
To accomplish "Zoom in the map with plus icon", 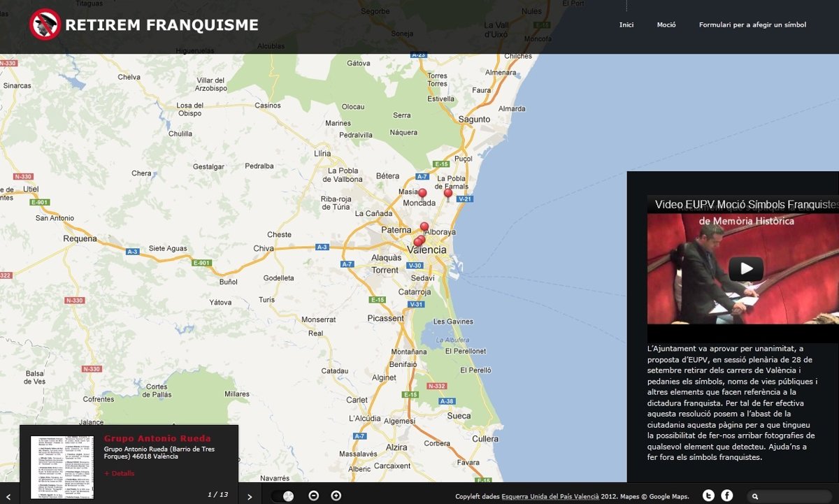I will (336, 496).
